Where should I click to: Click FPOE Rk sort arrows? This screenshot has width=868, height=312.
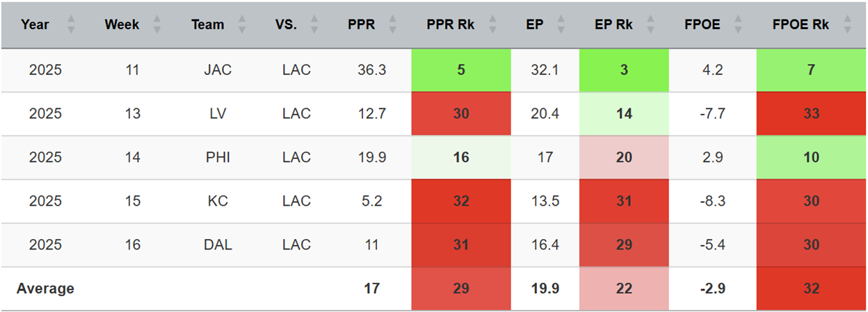847,25
